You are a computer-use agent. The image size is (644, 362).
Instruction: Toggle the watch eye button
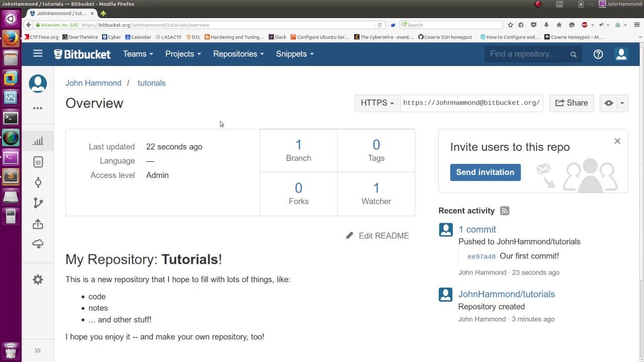pyautogui.click(x=609, y=103)
